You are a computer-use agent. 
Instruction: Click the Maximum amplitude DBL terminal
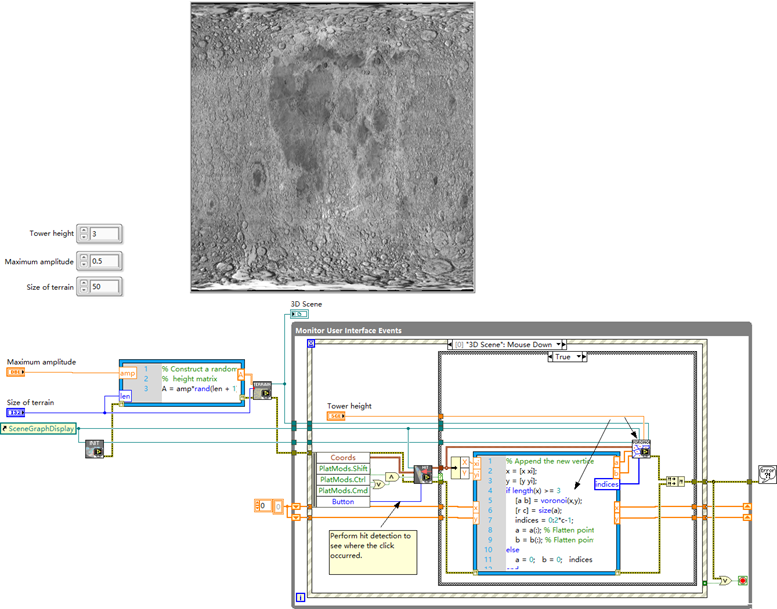(x=15, y=372)
